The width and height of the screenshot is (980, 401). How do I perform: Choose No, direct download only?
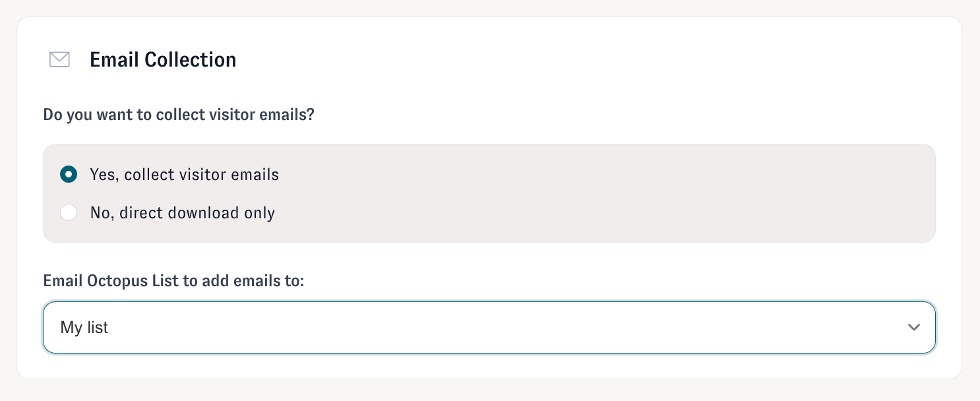tap(69, 212)
